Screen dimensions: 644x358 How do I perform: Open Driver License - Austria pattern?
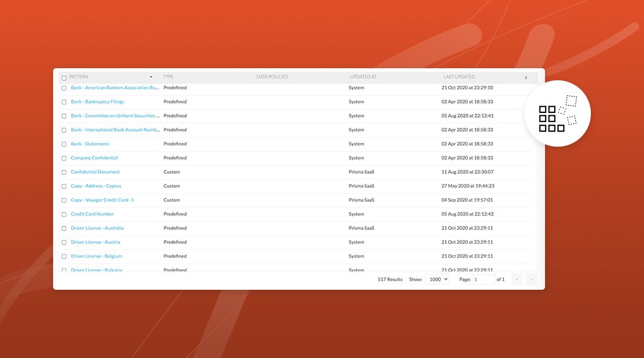pos(95,242)
